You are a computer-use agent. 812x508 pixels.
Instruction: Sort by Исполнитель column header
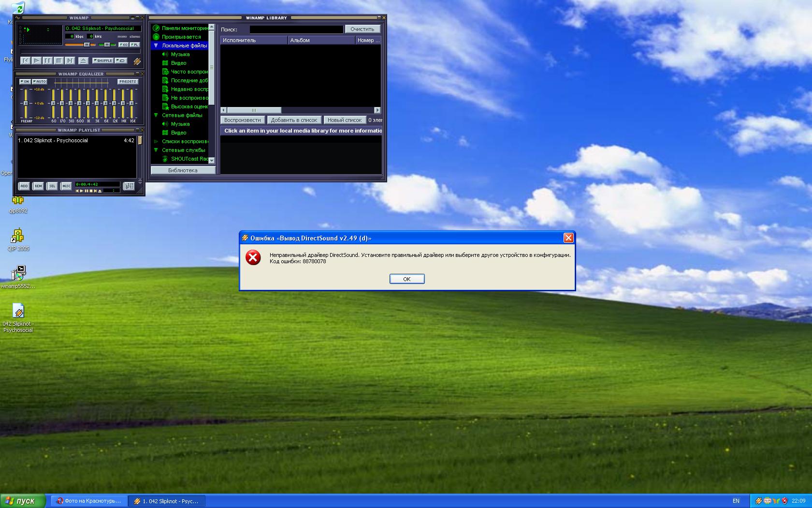click(254, 40)
